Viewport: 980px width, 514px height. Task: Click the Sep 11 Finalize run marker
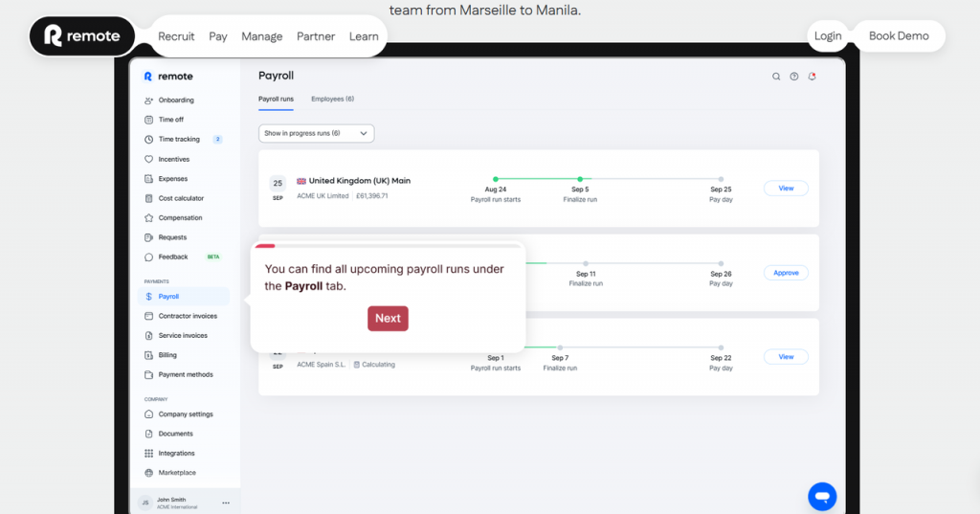[x=586, y=264]
